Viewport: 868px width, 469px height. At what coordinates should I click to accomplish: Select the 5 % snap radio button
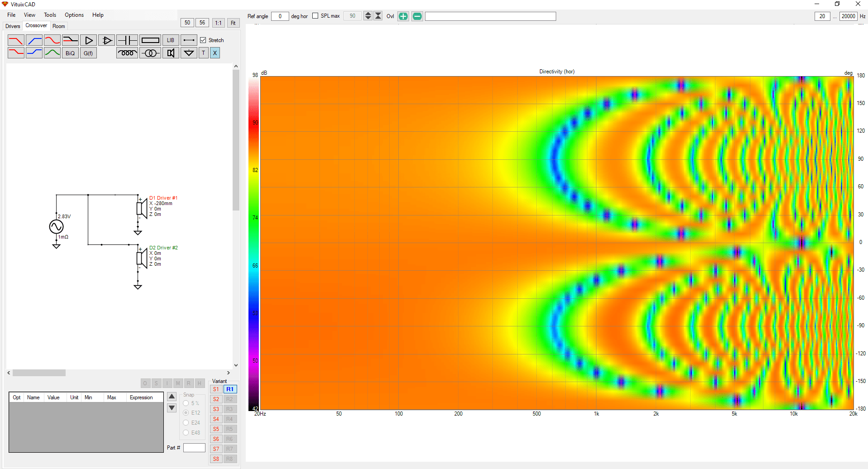click(186, 403)
